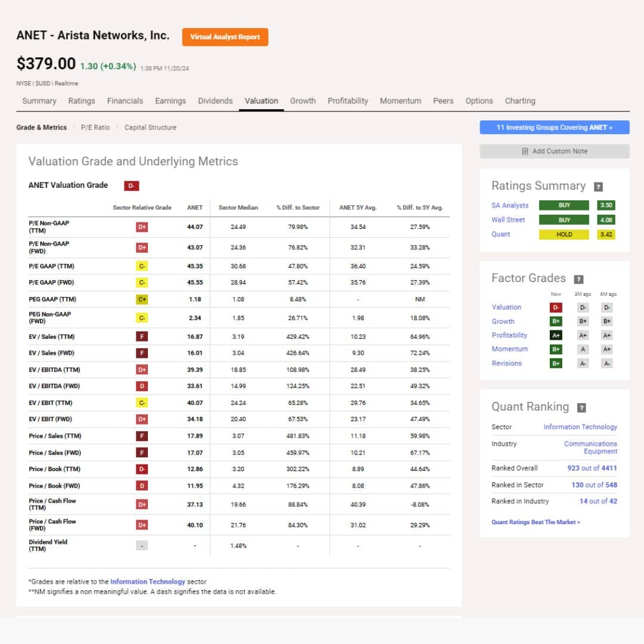Open the Wall Street ratings link
Image resolution: width=644 pixels, height=644 pixels.
[x=508, y=219]
